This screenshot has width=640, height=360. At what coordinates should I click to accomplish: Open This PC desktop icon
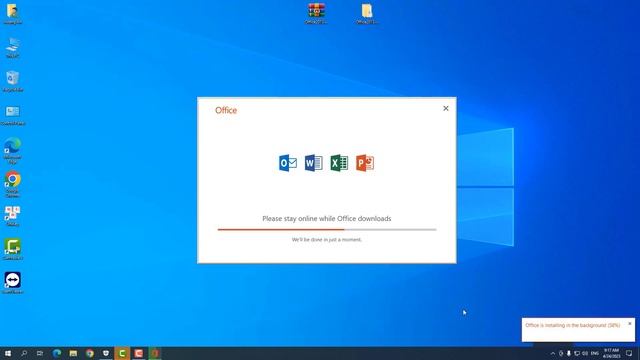13,47
